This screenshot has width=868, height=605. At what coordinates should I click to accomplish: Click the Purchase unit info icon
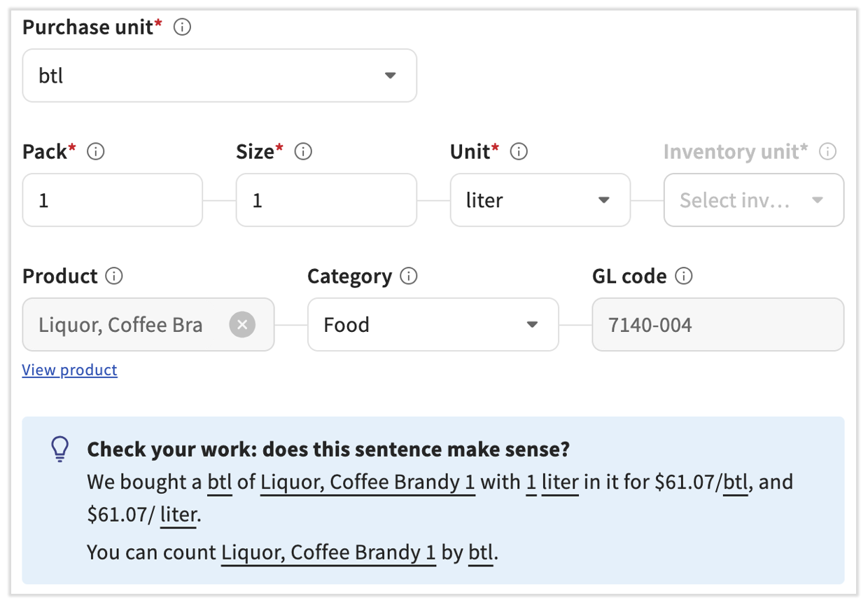[182, 27]
